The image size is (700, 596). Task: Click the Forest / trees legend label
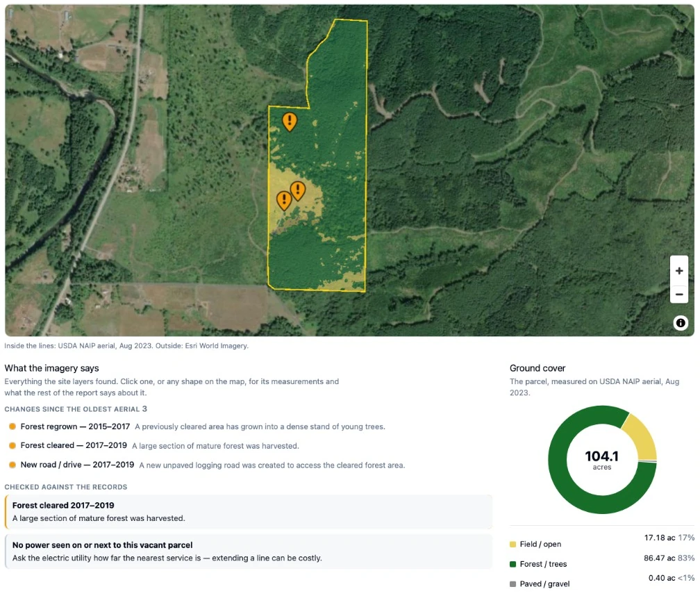(x=543, y=564)
